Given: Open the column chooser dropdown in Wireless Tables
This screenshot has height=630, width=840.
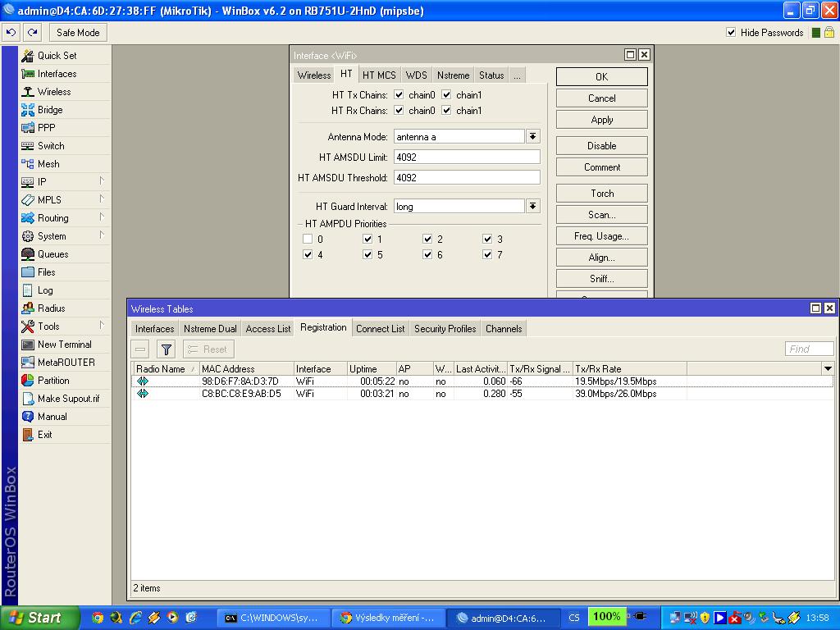Looking at the screenshot, I should tap(828, 368).
